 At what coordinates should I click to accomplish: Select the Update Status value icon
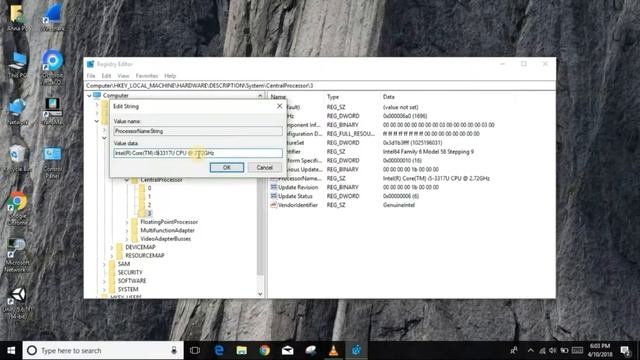point(274,196)
